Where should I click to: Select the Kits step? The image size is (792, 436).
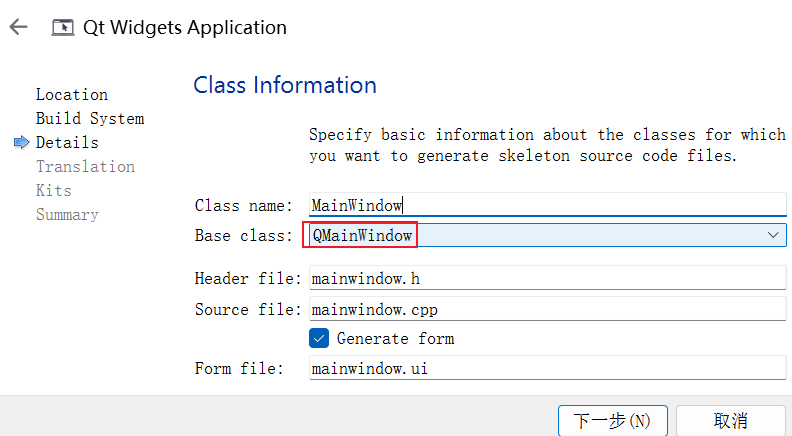(54, 190)
